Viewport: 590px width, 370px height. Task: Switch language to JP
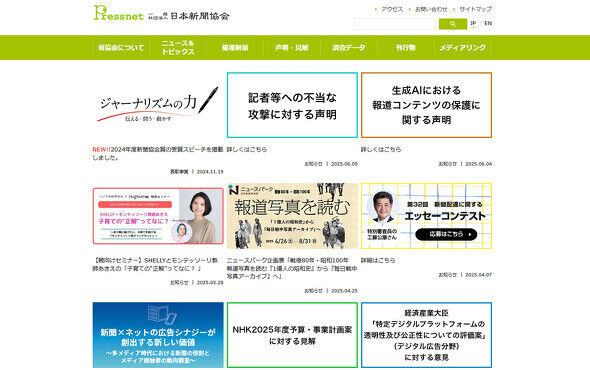pyautogui.click(x=473, y=23)
